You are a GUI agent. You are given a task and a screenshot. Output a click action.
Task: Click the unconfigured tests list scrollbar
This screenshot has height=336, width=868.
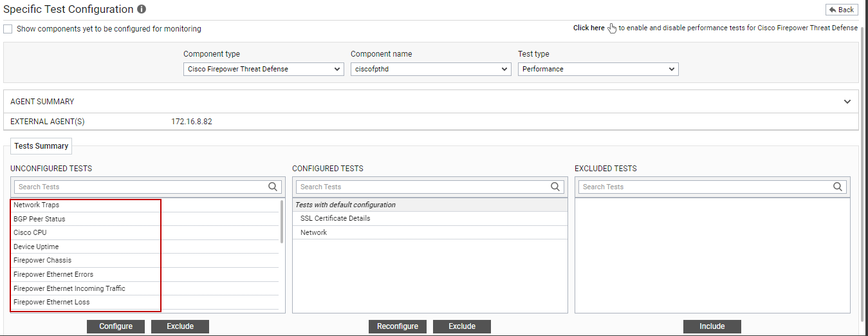click(x=282, y=222)
